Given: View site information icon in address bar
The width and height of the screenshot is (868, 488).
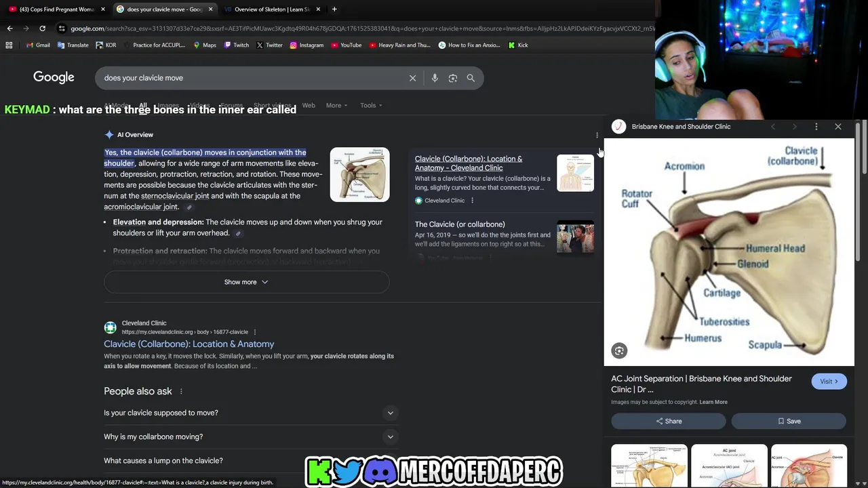Looking at the screenshot, I should (x=62, y=28).
